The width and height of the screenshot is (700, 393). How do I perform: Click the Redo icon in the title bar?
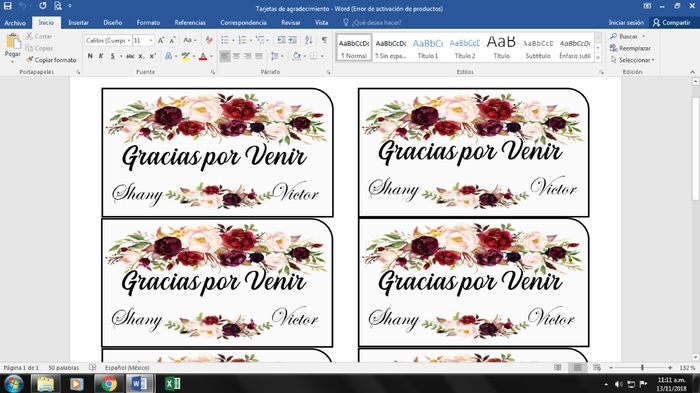point(42,6)
